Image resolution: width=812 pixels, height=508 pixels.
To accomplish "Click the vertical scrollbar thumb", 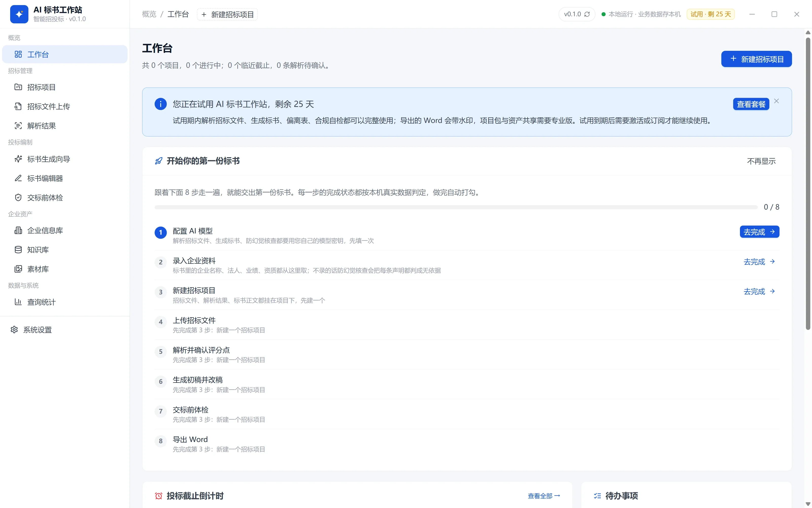I will tap(808, 184).
